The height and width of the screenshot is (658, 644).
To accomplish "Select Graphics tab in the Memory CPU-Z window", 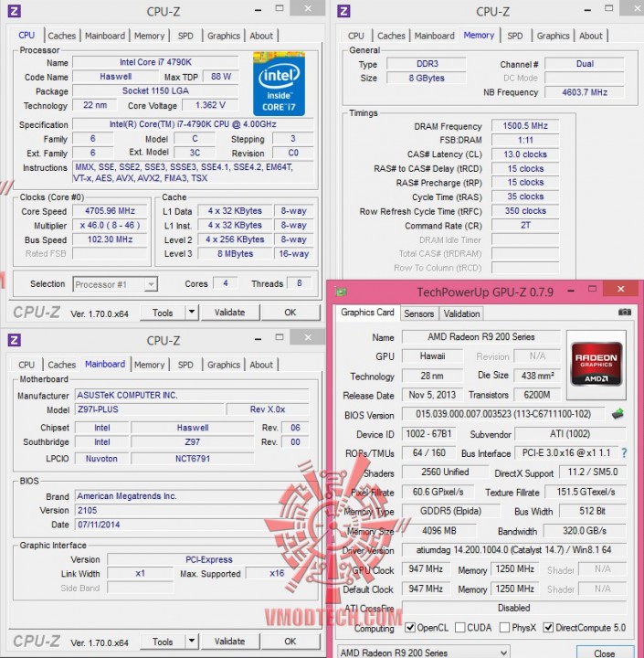I will pyautogui.click(x=553, y=36).
